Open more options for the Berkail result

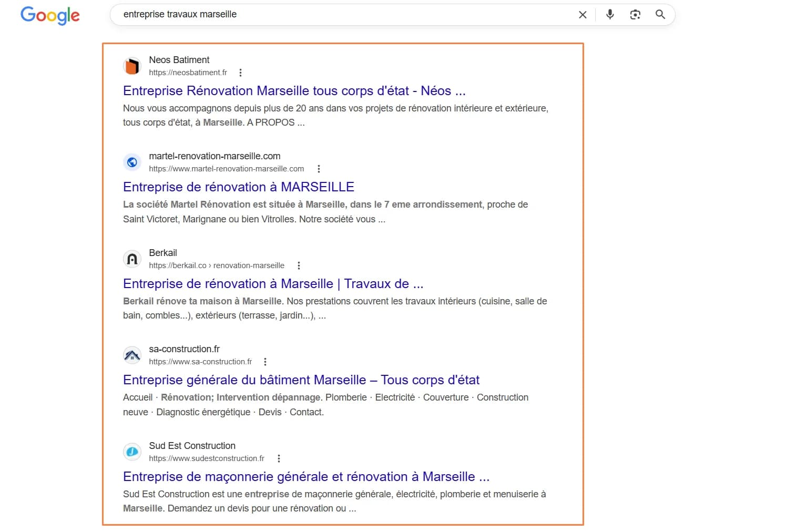tap(299, 265)
